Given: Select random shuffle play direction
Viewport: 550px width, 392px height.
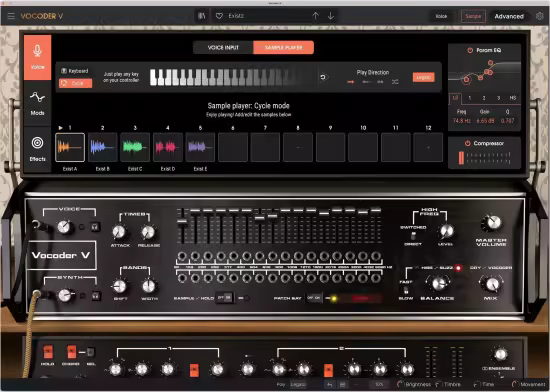Looking at the screenshot, I should click(x=395, y=82).
